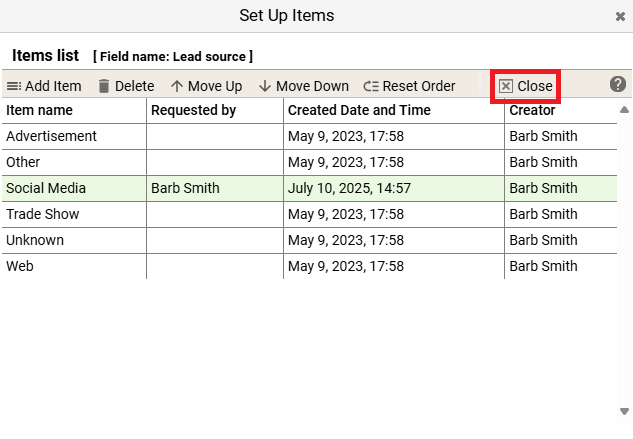Click the Creator cell of the Other row
The image size is (633, 439).
(561, 162)
